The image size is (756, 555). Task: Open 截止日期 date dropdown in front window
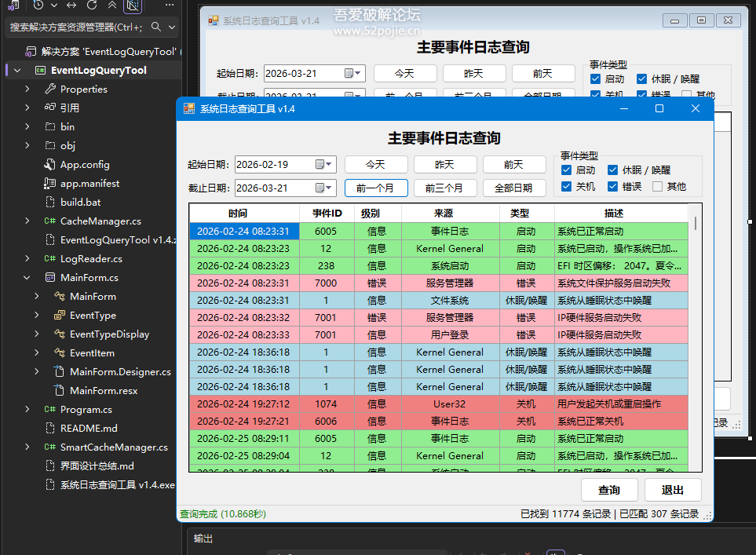(x=330, y=188)
